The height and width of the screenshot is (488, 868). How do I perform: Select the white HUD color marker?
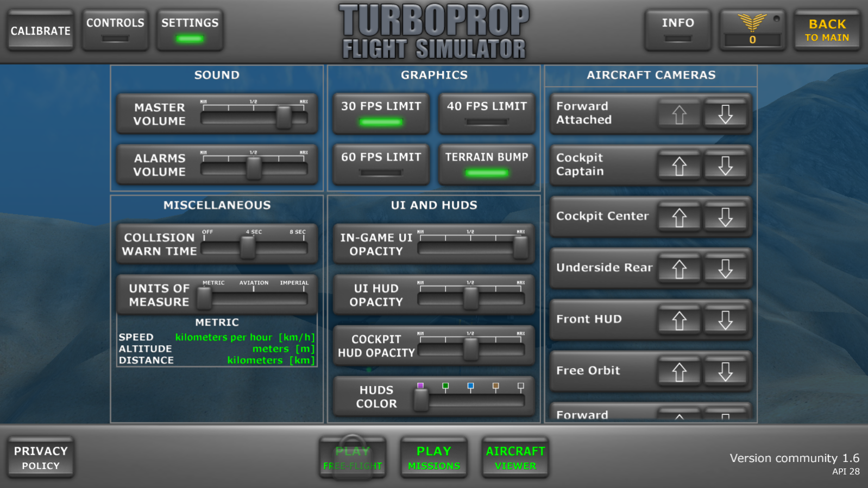coord(520,386)
